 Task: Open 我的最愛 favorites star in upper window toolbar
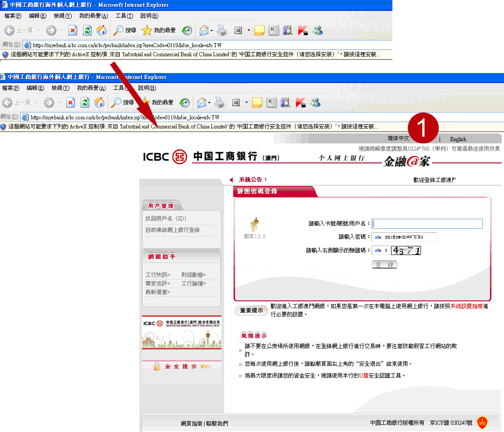coord(159,30)
